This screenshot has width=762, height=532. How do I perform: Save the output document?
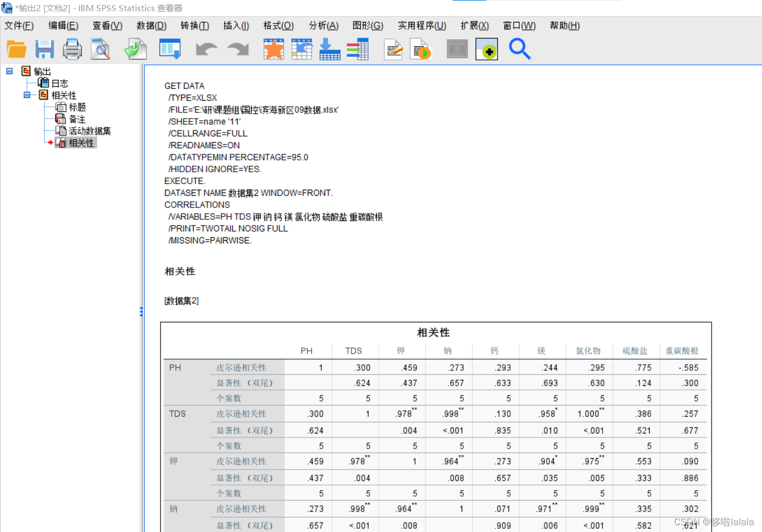tap(44, 49)
